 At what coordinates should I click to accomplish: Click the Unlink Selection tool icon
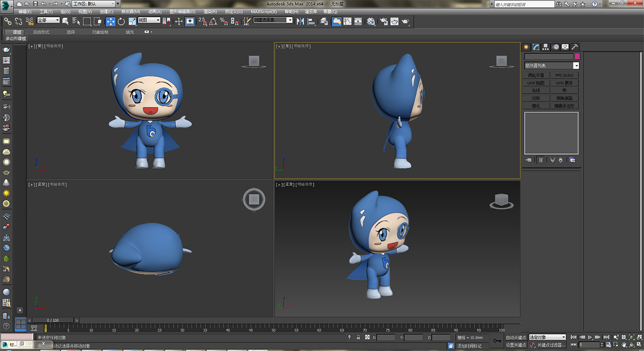18,21
